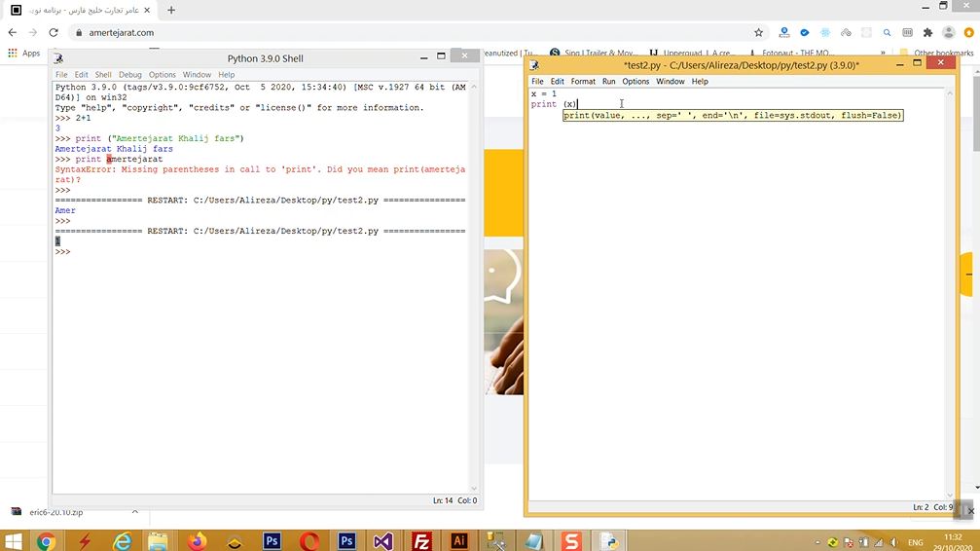Screen dimensions: 980x551
Task: Click the volume icon in the system tray
Action: click(893, 542)
